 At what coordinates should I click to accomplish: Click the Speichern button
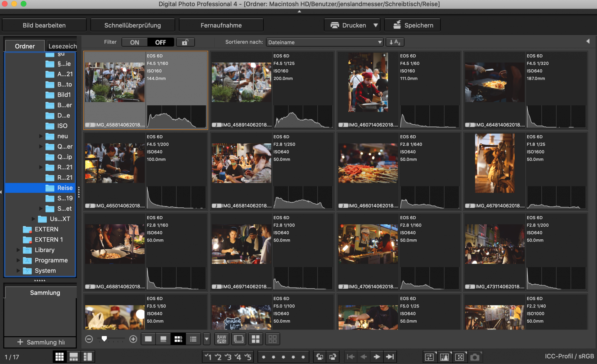tap(413, 25)
